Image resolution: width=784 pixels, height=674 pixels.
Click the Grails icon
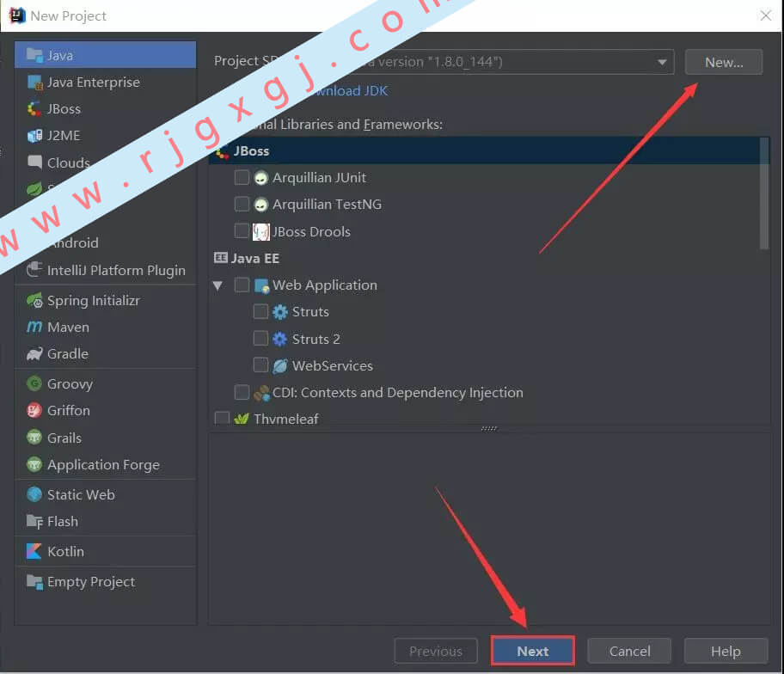34,438
